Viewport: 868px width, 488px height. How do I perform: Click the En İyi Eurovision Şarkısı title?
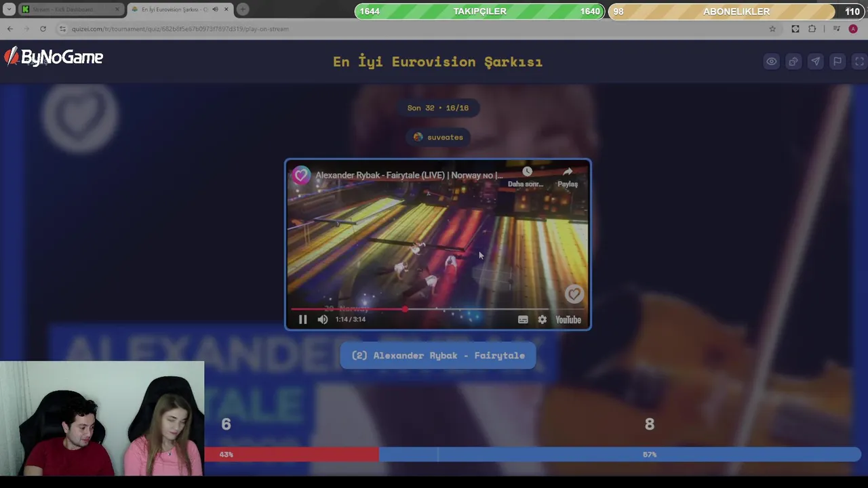[x=437, y=62]
